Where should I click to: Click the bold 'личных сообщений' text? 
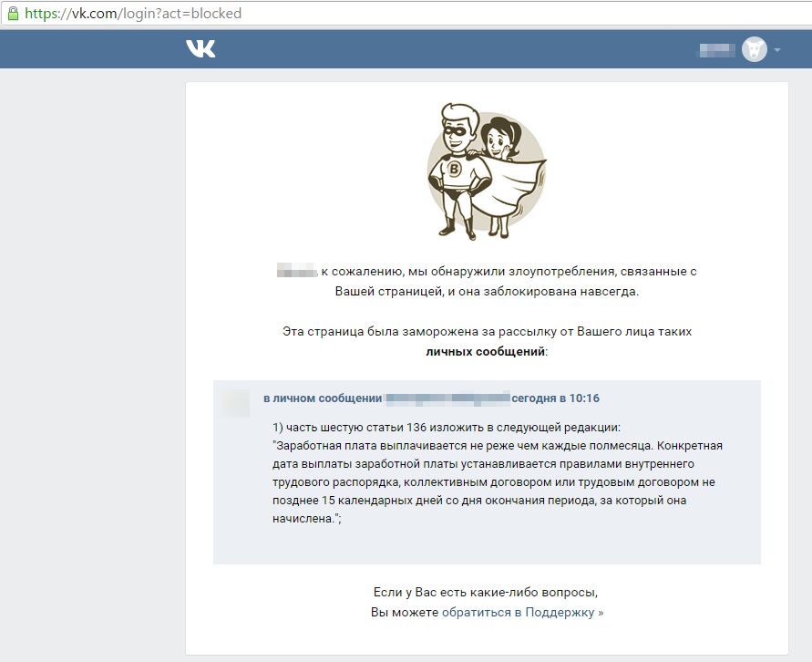pyautogui.click(x=485, y=352)
